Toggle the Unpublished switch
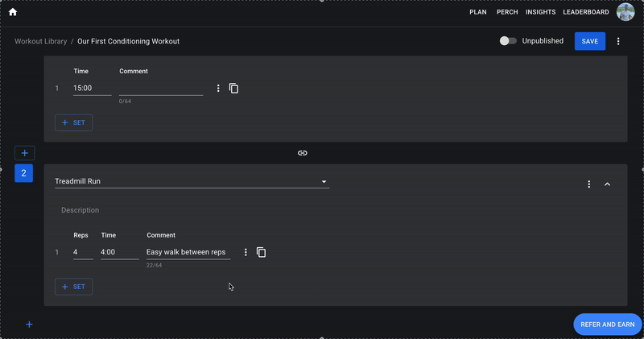Image resolution: width=644 pixels, height=339 pixels. point(508,41)
